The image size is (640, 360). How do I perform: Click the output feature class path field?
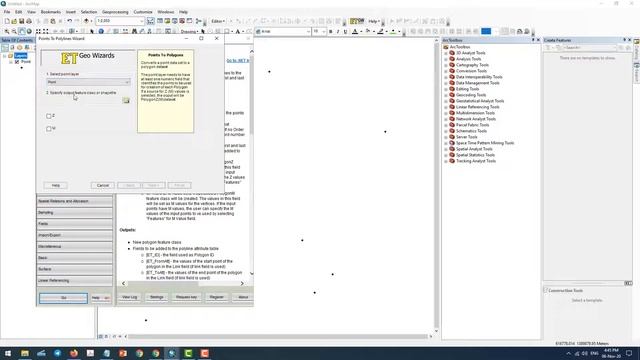click(x=84, y=101)
